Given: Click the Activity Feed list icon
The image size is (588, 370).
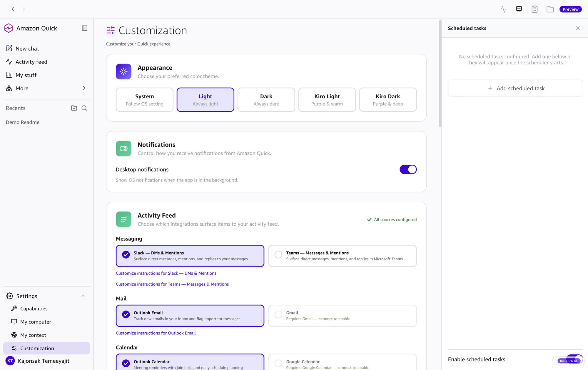Looking at the screenshot, I should (123, 219).
